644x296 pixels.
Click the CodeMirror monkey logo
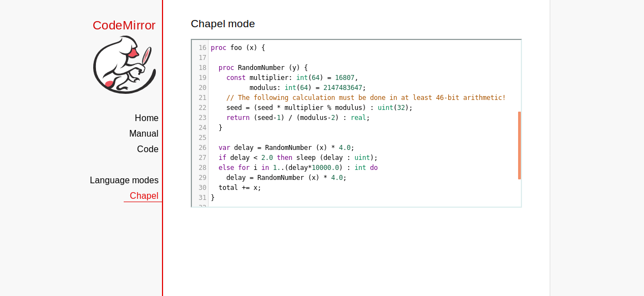[124, 64]
